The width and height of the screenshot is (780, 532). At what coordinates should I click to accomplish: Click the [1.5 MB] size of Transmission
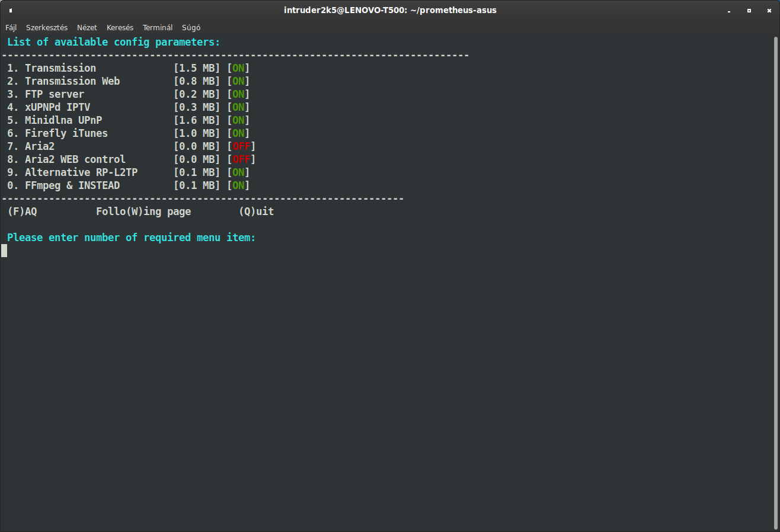tap(197, 68)
